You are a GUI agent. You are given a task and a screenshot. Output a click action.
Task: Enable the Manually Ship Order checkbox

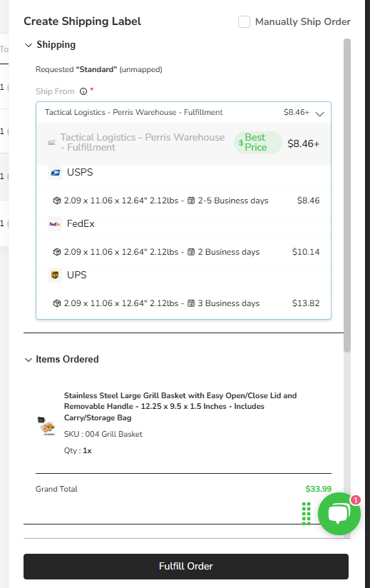tap(244, 21)
